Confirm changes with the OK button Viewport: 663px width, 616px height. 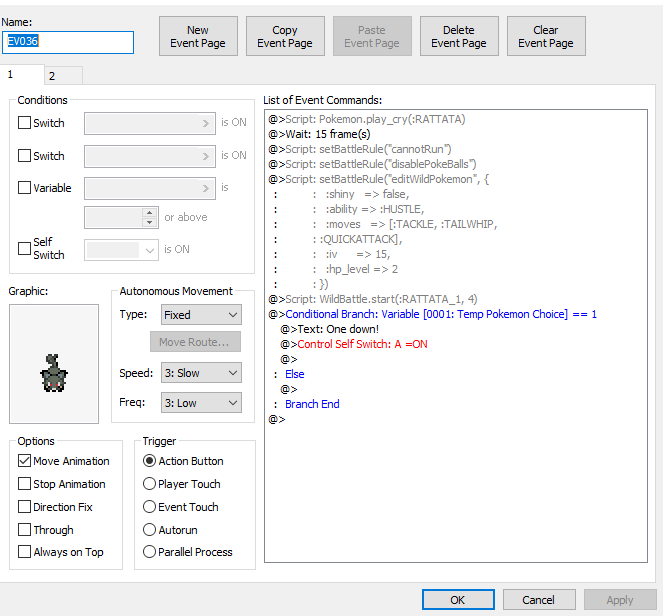click(458, 600)
